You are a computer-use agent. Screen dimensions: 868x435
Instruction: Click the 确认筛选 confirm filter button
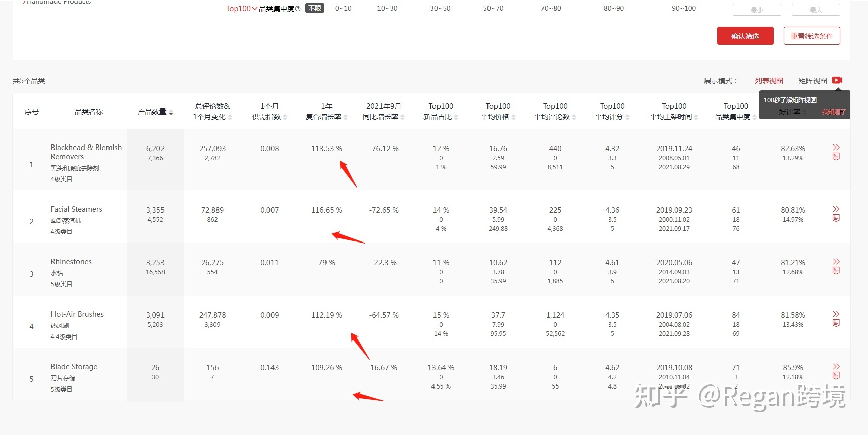click(745, 36)
